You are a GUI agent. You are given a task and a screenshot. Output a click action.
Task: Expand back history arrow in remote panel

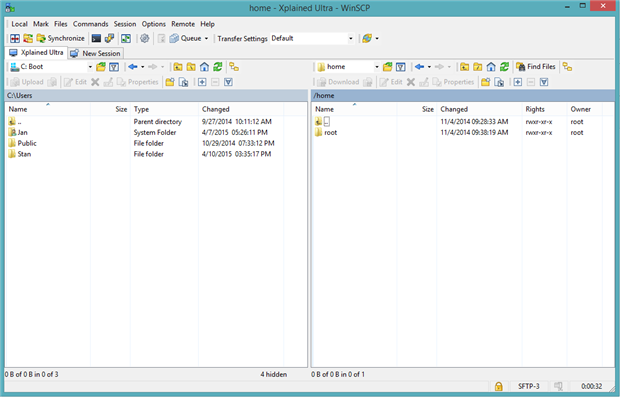pyautogui.click(x=429, y=67)
